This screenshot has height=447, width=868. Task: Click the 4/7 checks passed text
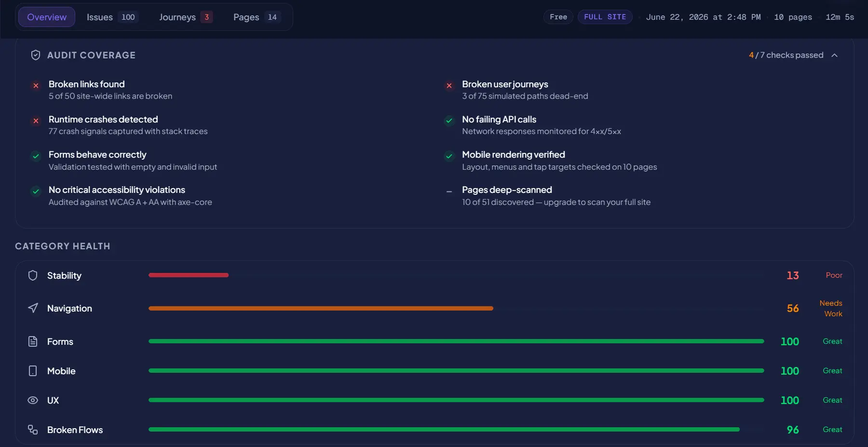click(x=786, y=55)
